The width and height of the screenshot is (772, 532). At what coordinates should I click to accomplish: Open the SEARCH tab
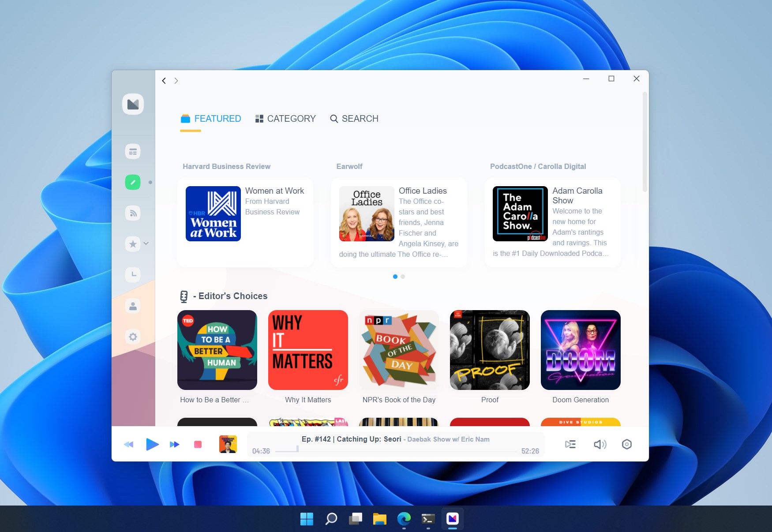point(354,118)
